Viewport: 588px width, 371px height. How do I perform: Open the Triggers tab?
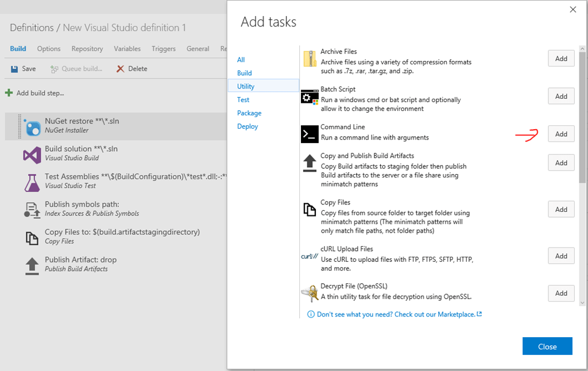point(164,49)
